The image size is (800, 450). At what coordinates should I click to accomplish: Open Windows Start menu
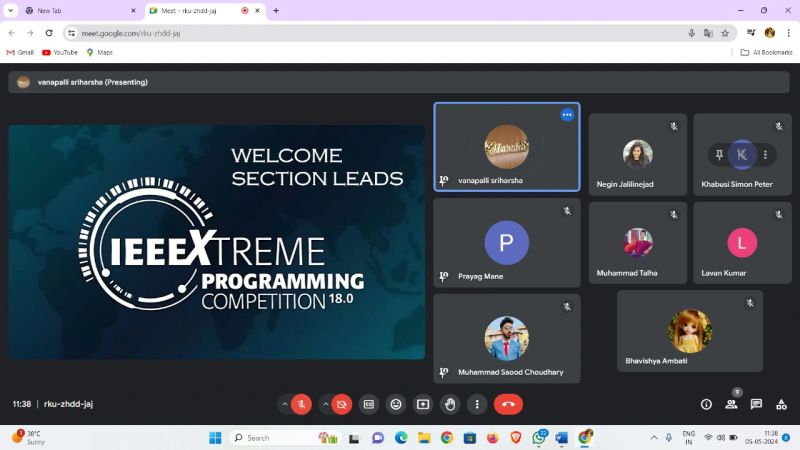(215, 438)
